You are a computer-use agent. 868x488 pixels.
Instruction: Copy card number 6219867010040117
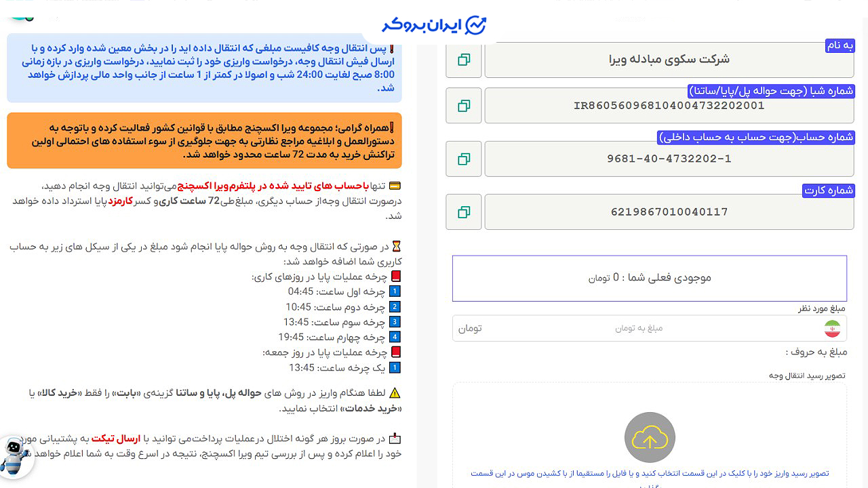point(464,212)
